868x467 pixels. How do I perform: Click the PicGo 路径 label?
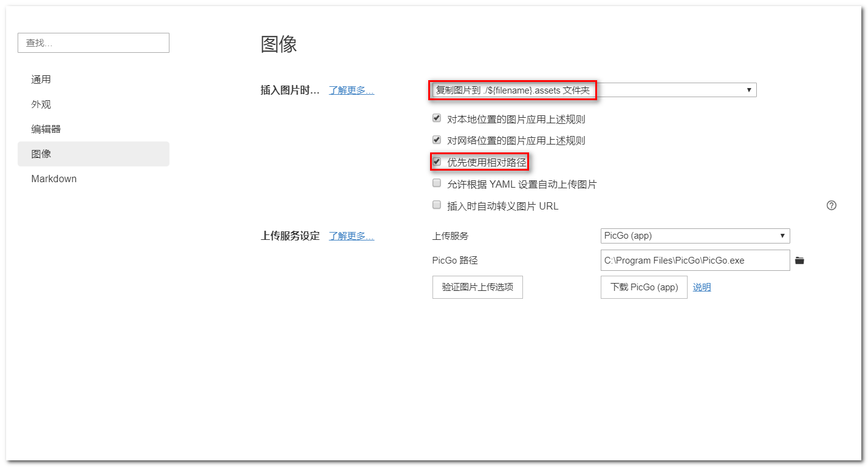(x=455, y=261)
